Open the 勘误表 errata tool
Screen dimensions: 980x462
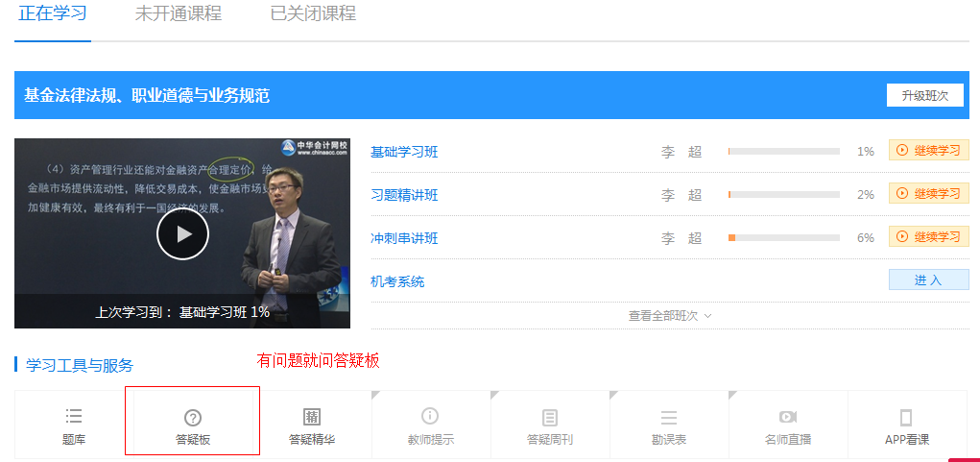click(669, 426)
